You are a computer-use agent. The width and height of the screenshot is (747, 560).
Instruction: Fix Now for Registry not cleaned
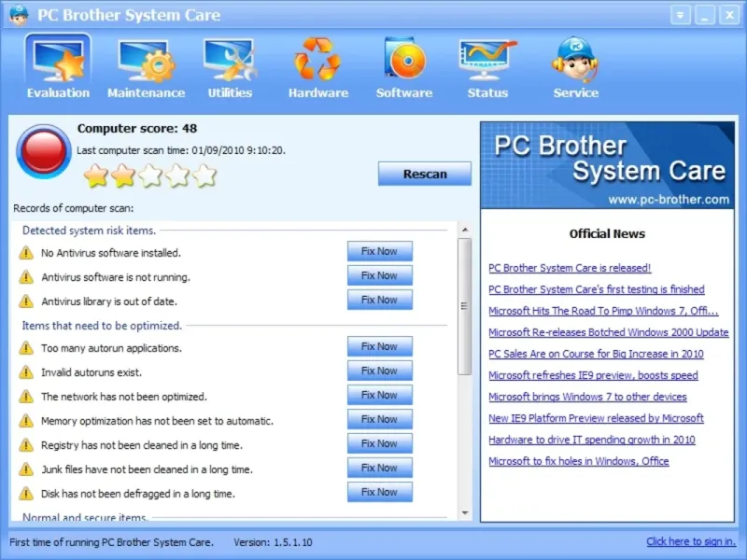pos(380,444)
